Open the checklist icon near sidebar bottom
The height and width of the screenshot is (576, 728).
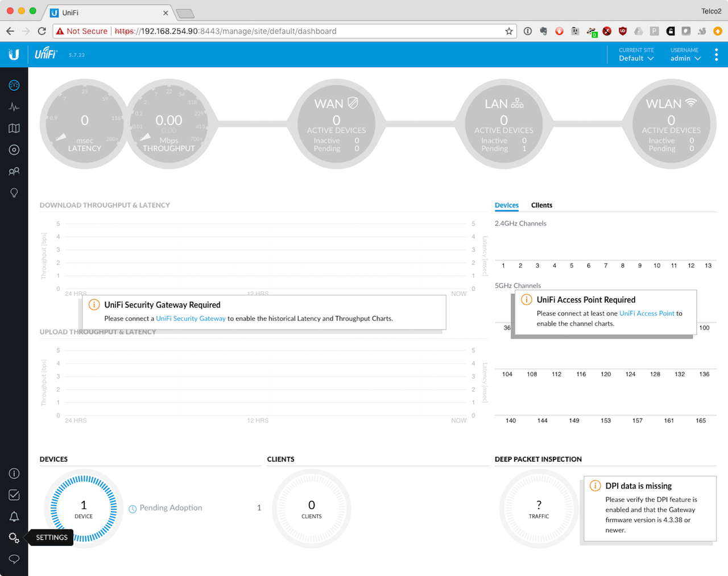(x=14, y=495)
